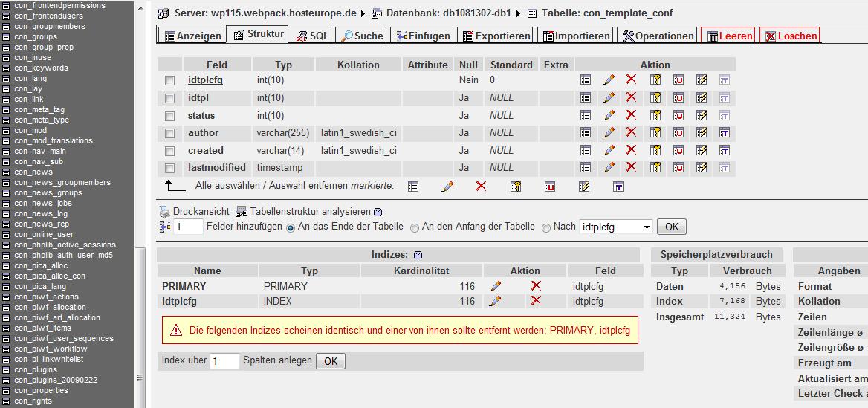Add index icon for the lastmodified field
Viewport: 868px width, 408px height.
pyautogui.click(x=702, y=167)
